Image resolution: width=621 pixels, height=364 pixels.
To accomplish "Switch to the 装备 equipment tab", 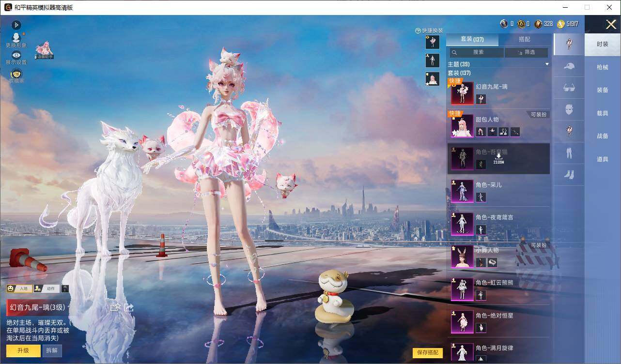I will (x=603, y=90).
